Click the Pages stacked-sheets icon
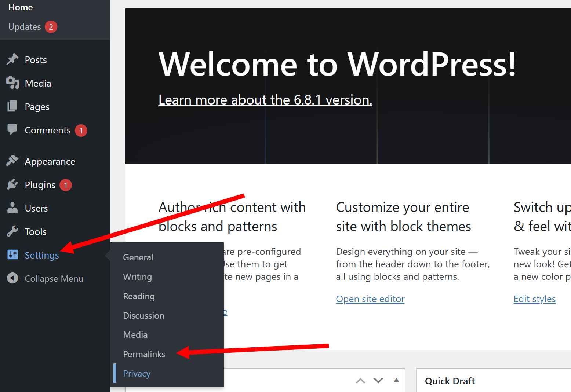Screen dimensions: 571x392 (x=12, y=106)
